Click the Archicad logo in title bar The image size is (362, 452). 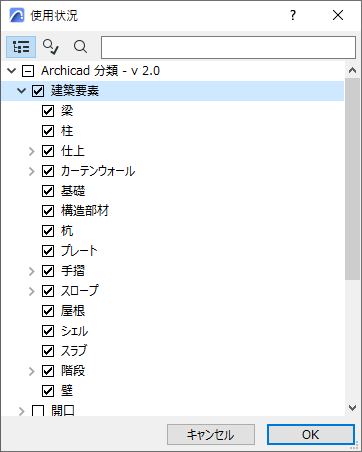[x=17, y=15]
